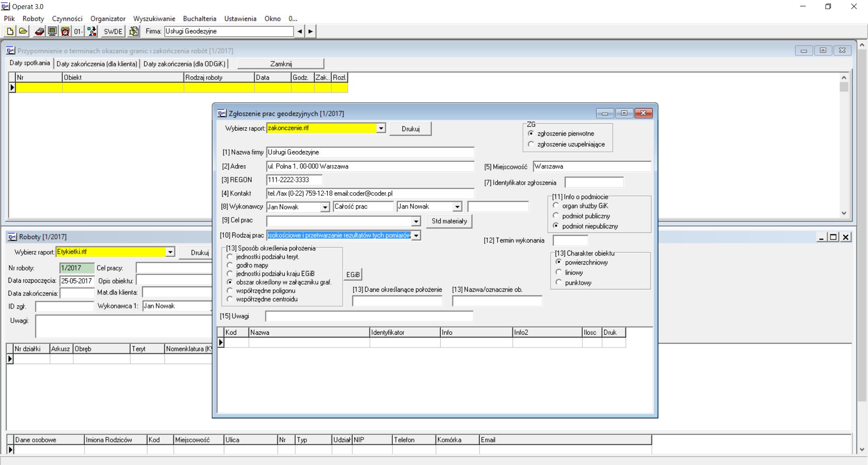Switch to Daty zakończenia (dla ODGiK) tab
The image size is (868, 465).
coord(184,64)
